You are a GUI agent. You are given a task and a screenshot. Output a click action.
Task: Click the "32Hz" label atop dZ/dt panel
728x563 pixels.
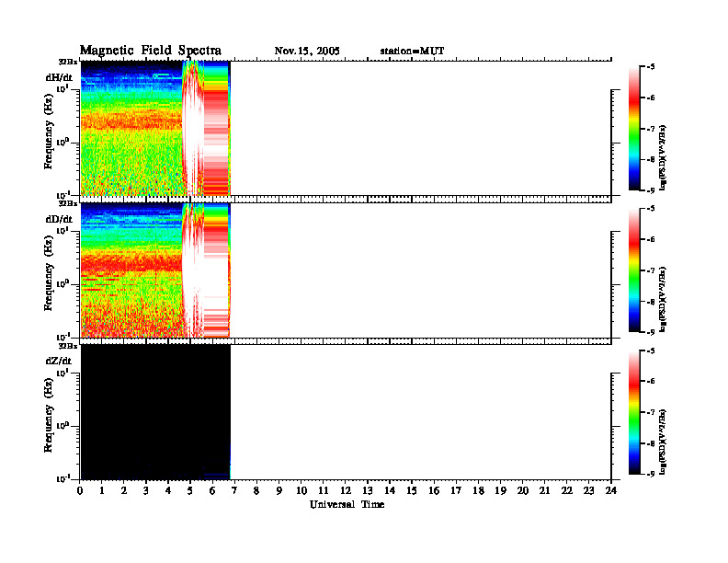pyautogui.click(x=68, y=345)
